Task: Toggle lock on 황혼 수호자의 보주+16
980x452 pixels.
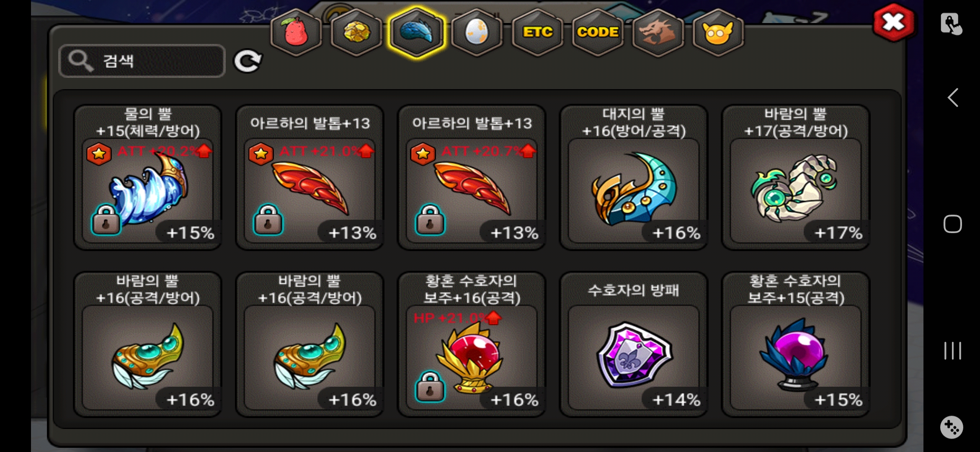Action: pos(430,386)
